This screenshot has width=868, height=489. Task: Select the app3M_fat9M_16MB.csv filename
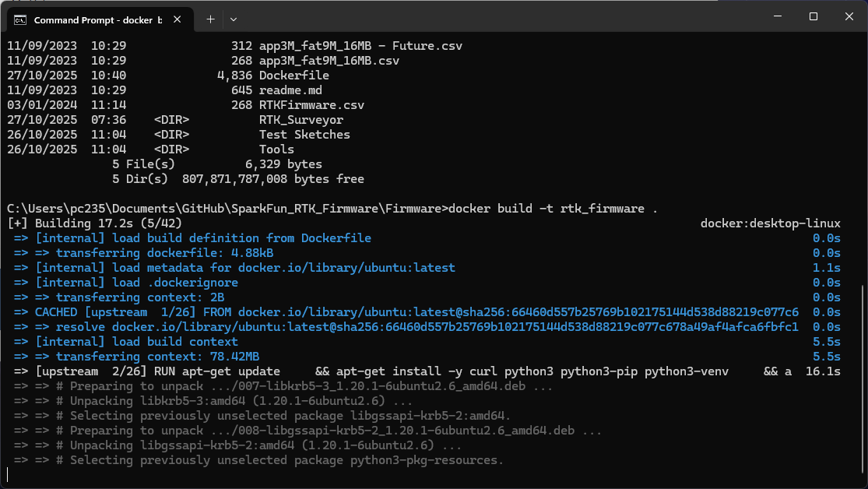tap(330, 60)
